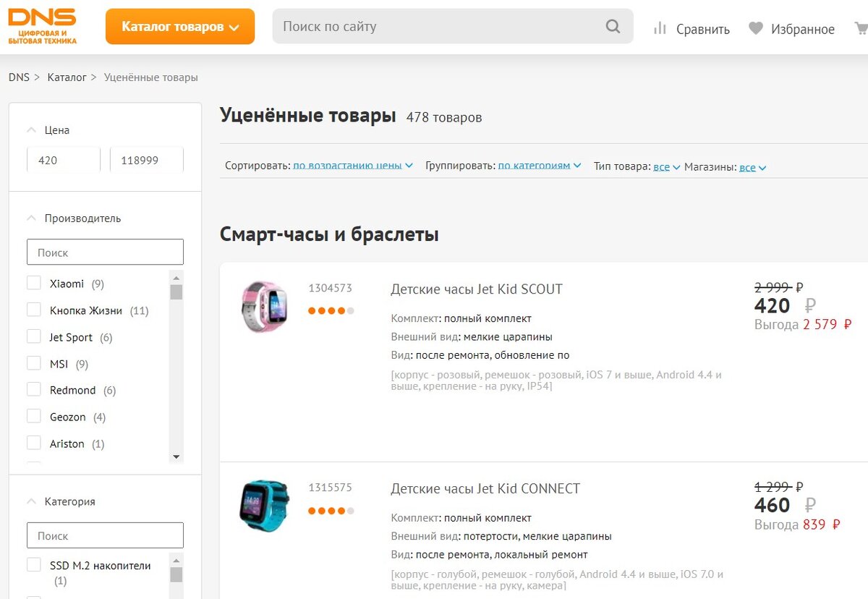Check the Redmond manufacturer filter
Viewport: 868px width, 599px height.
[33, 389]
